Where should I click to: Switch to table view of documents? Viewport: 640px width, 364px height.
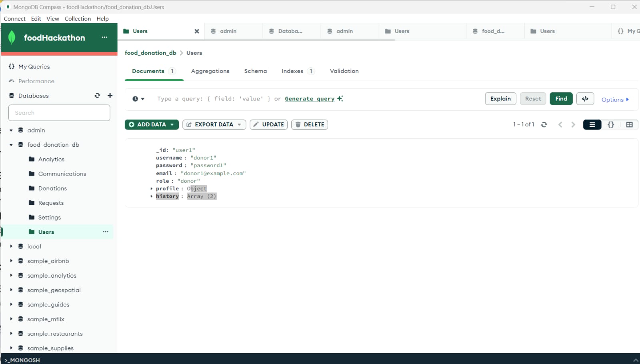pos(630,124)
